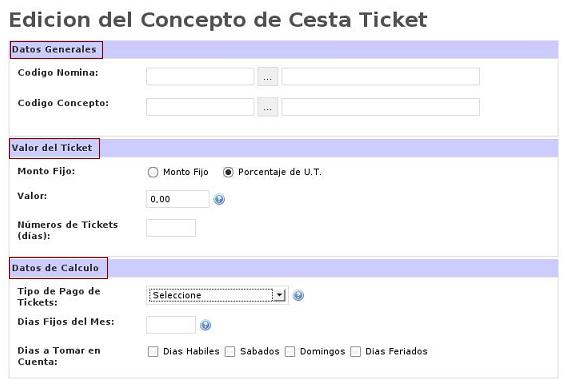This screenshot has height=387, width=567.
Task: Tick the Domingos checkbox
Action: click(x=290, y=351)
